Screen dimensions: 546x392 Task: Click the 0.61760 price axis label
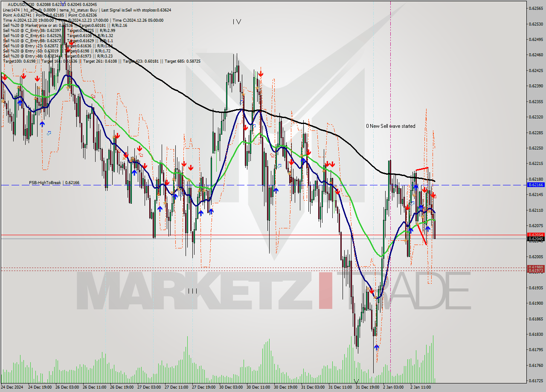536,365
